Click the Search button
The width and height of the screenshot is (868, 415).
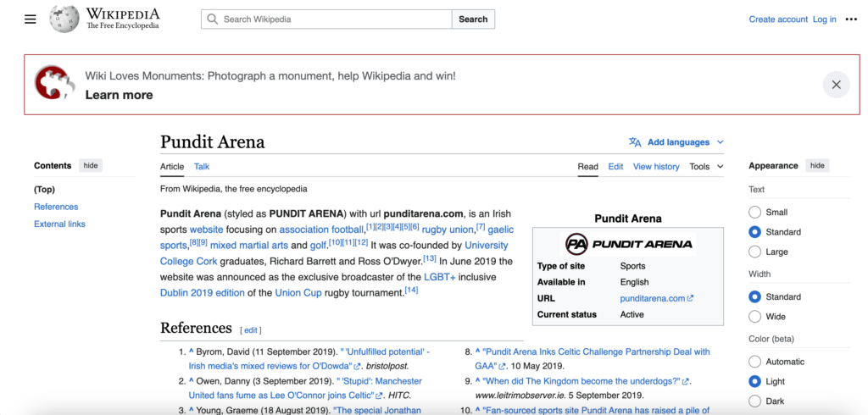click(473, 19)
